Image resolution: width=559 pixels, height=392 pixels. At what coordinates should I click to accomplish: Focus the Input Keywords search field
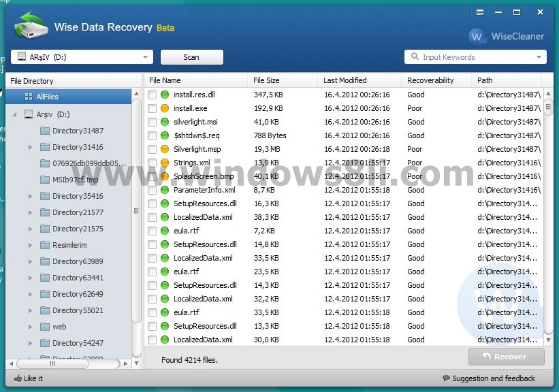(475, 57)
